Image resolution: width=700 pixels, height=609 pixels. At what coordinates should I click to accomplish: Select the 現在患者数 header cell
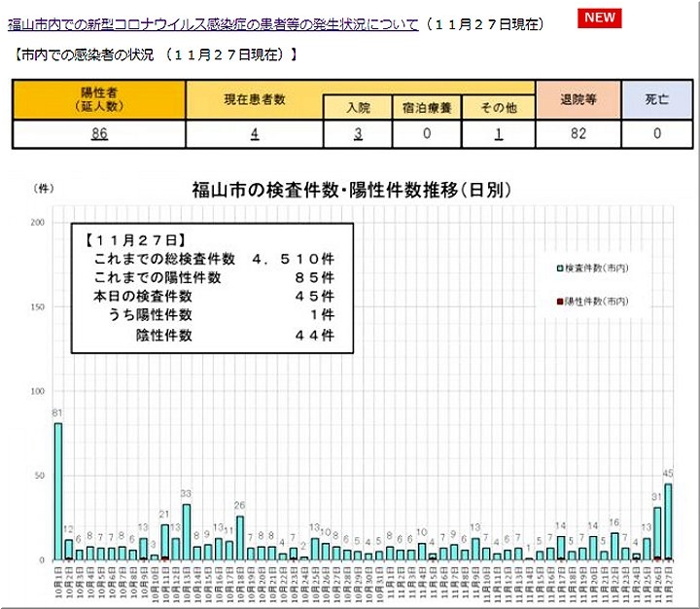pos(254,99)
